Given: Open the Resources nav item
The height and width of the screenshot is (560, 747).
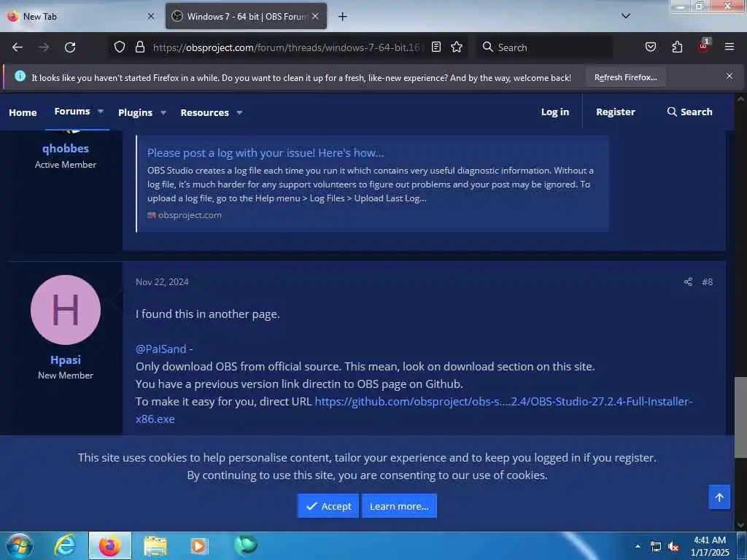Looking at the screenshot, I should (204, 112).
